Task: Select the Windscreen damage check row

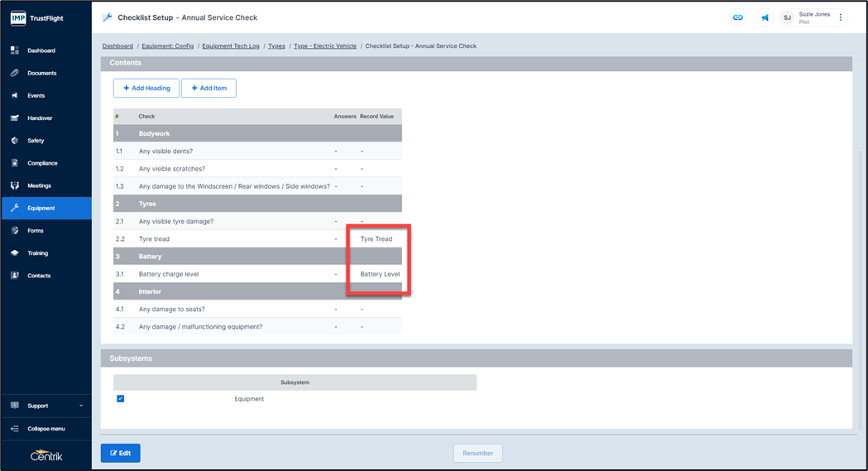Action: pos(257,186)
